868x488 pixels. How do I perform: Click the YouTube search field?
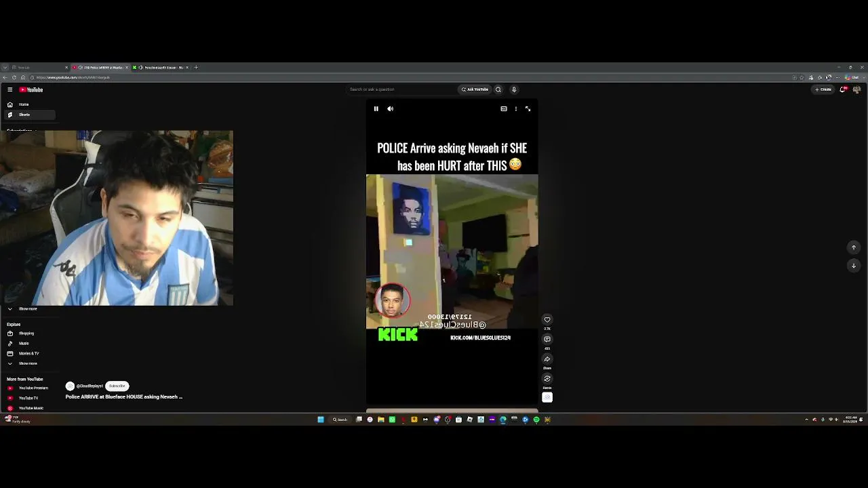tap(401, 89)
